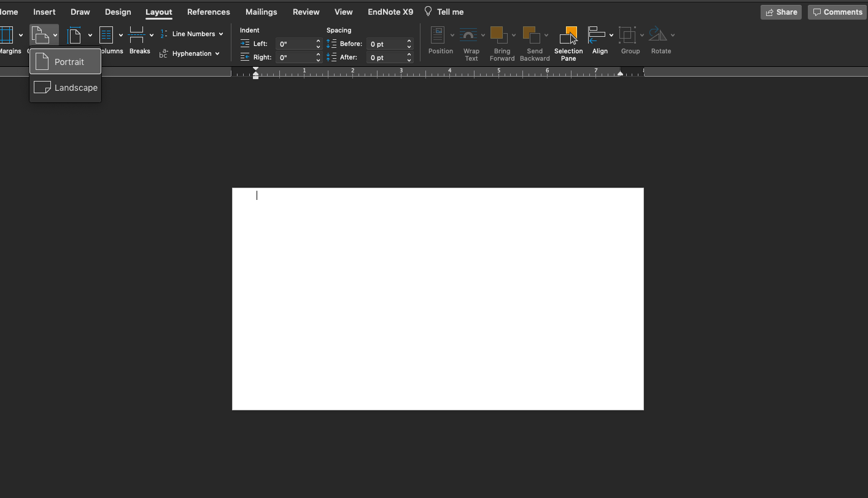Open the Comments panel button
Image resolution: width=868 pixels, height=498 pixels.
(837, 12)
